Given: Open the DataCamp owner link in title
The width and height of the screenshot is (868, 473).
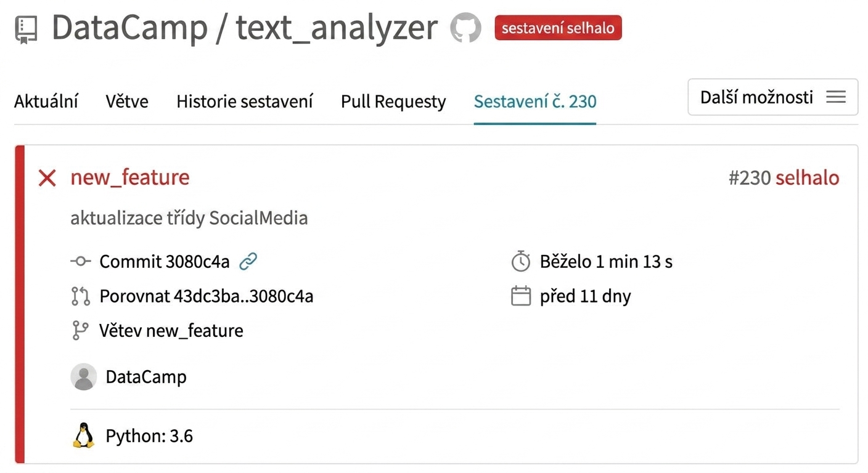Looking at the screenshot, I should (129, 28).
